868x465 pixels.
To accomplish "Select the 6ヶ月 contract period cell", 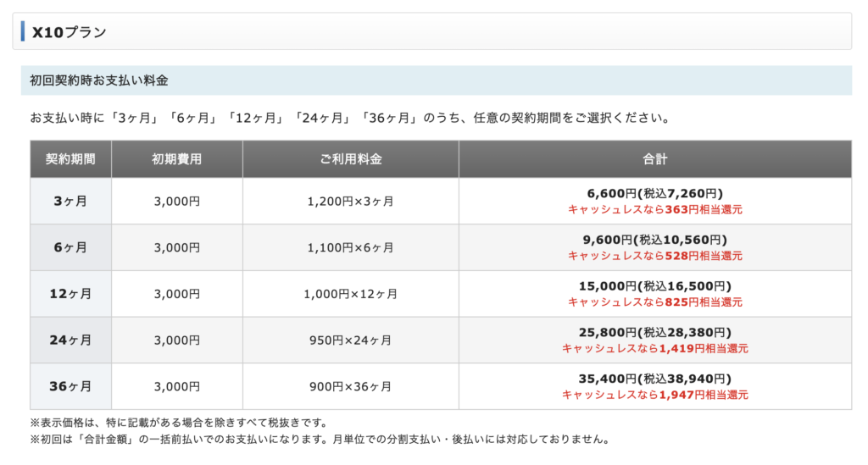I will pos(71,247).
